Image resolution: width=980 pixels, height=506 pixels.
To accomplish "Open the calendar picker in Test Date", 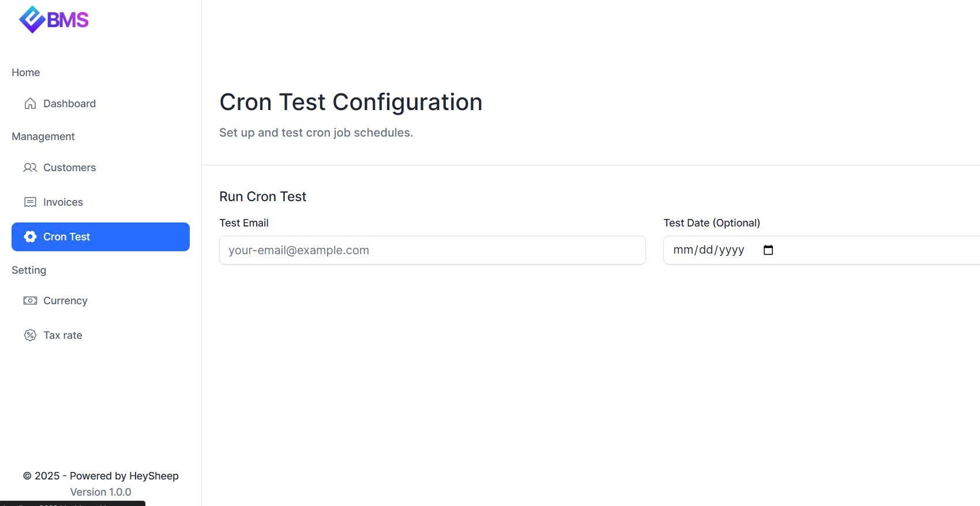I will pos(768,250).
